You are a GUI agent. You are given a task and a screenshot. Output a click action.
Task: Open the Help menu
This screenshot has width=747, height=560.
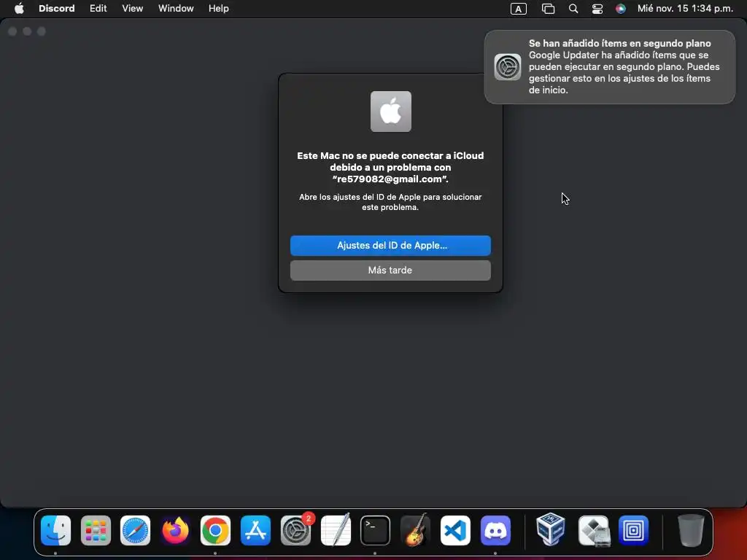click(219, 9)
